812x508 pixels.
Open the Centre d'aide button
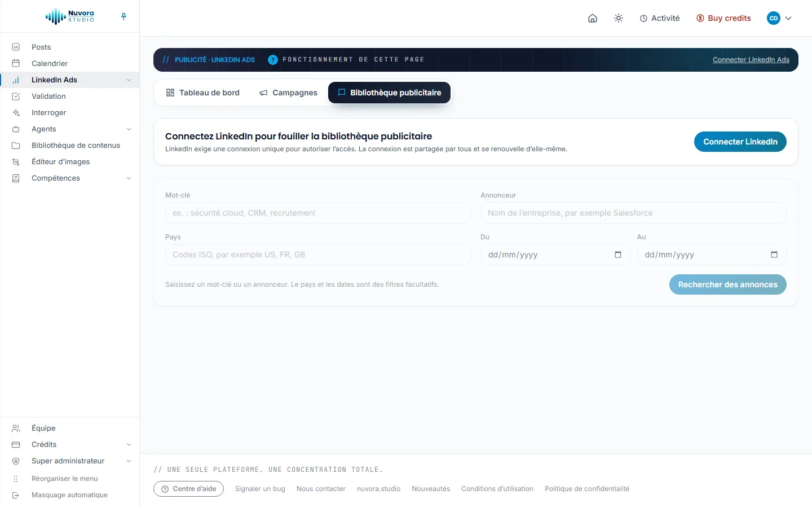click(188, 489)
